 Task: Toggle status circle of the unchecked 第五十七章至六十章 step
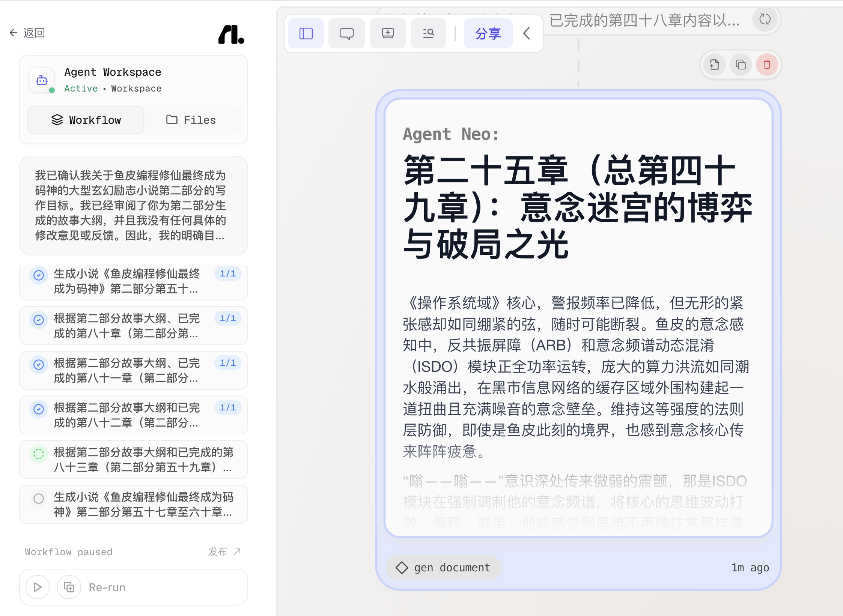(39, 499)
